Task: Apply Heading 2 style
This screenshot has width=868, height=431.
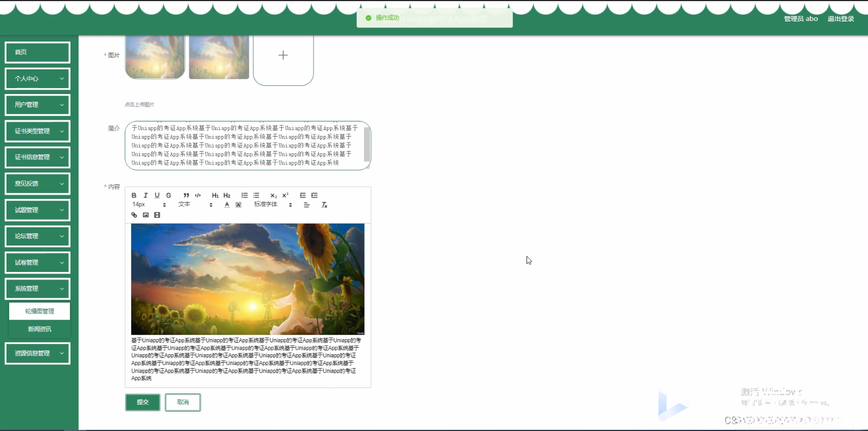Action: click(x=227, y=196)
